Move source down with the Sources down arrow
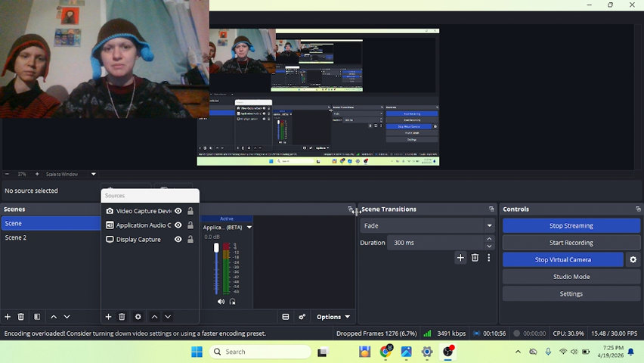This screenshot has height=363, width=644. pos(168,317)
